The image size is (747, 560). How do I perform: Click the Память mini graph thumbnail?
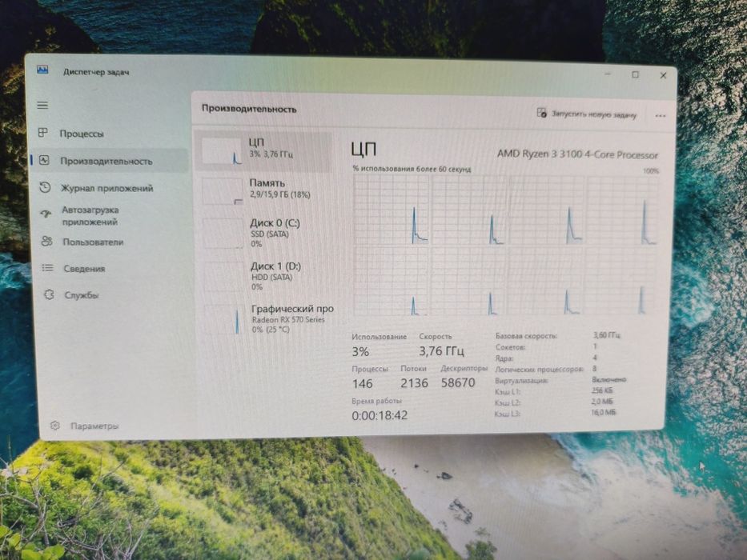[x=223, y=191]
